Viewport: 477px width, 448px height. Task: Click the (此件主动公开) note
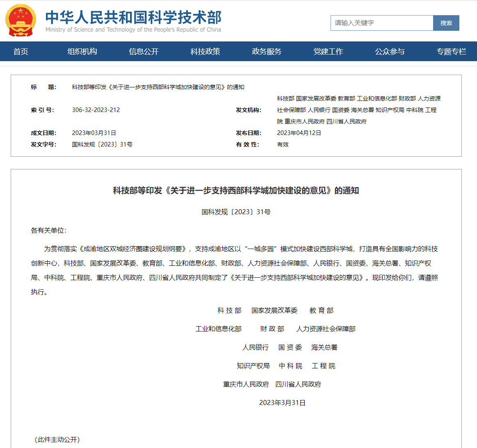57,439
